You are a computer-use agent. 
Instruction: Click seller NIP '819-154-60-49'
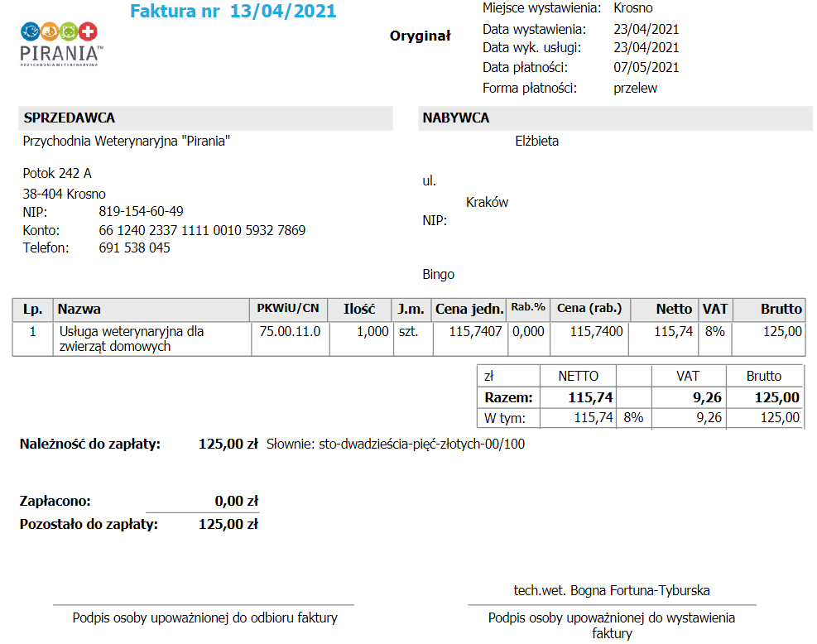tap(142, 212)
